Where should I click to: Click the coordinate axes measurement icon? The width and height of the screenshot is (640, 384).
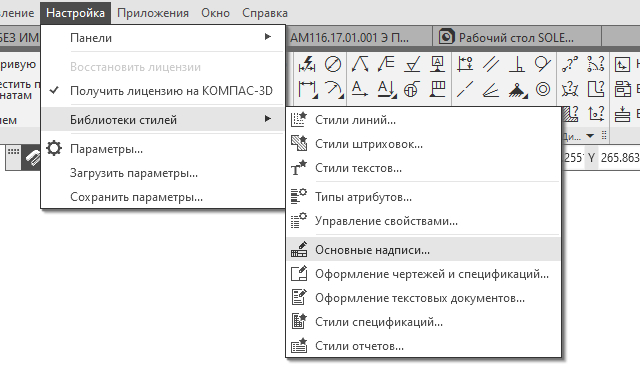pos(596,114)
